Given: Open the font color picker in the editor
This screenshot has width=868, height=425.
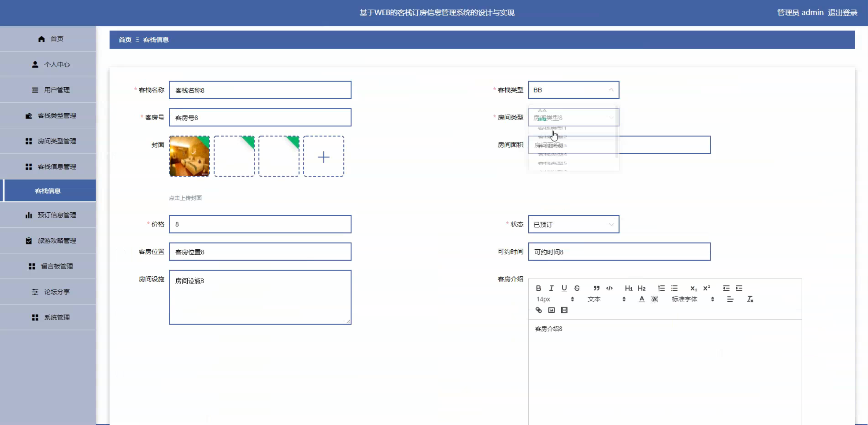Looking at the screenshot, I should tap(641, 299).
